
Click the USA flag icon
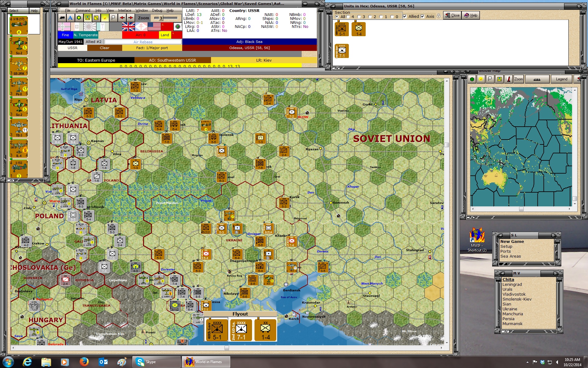click(x=154, y=27)
